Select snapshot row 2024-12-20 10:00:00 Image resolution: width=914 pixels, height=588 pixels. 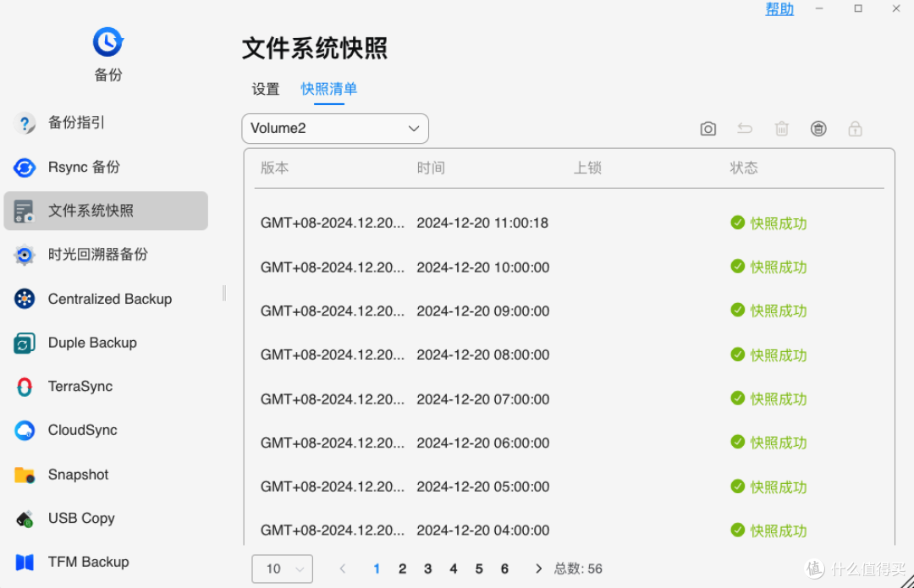tap(569, 267)
